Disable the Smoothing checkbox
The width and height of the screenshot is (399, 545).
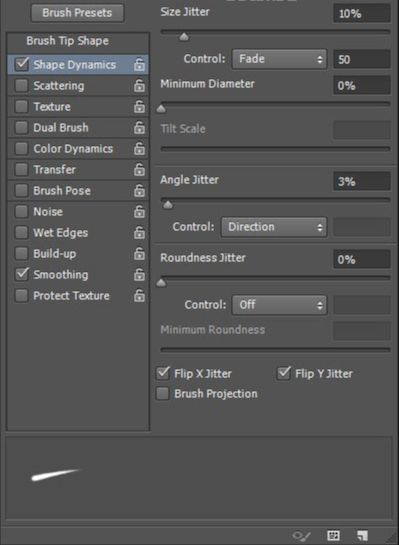[x=22, y=274]
